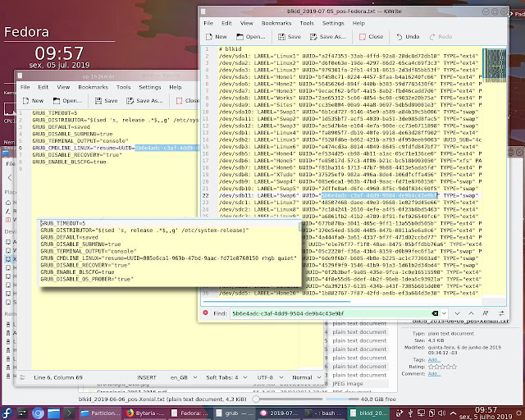Open Normal highlighting mode dropdown
The width and height of the screenshot is (525, 420).
pos(307,377)
